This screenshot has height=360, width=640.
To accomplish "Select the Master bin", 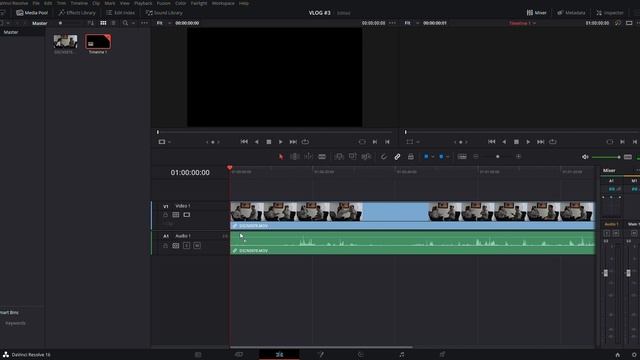I will pyautogui.click(x=11, y=32).
